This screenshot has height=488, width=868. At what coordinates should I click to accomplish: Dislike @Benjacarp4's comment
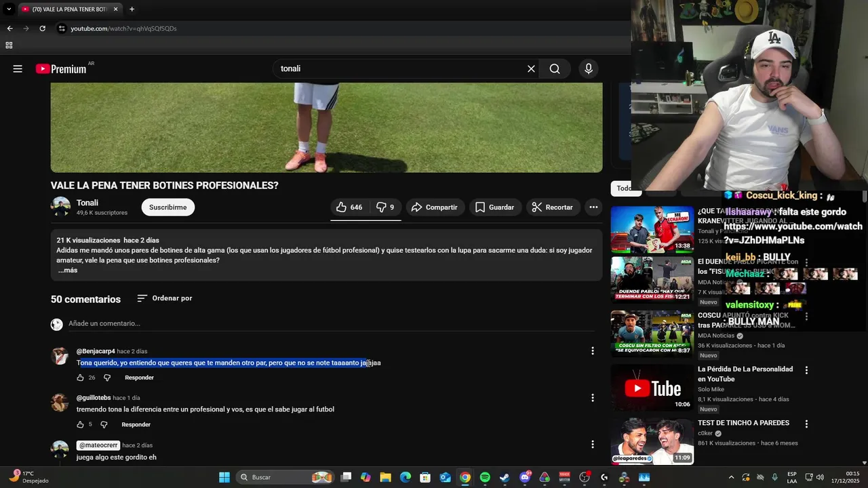(106, 378)
